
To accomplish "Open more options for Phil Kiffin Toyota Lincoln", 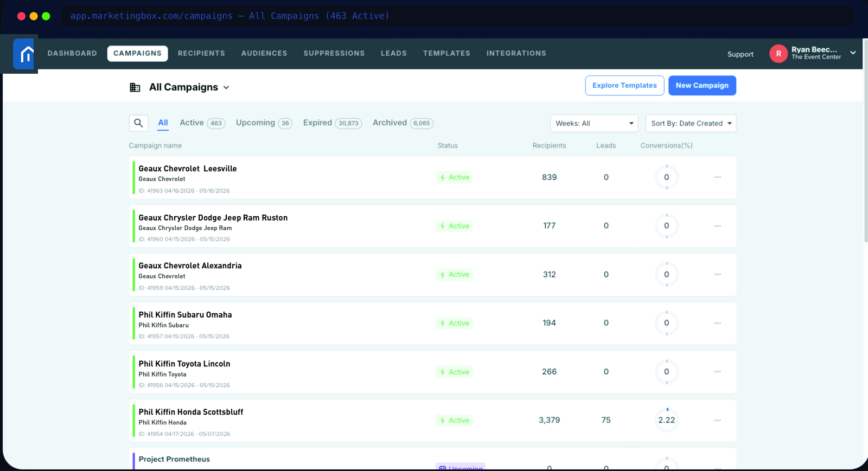I will (x=718, y=371).
